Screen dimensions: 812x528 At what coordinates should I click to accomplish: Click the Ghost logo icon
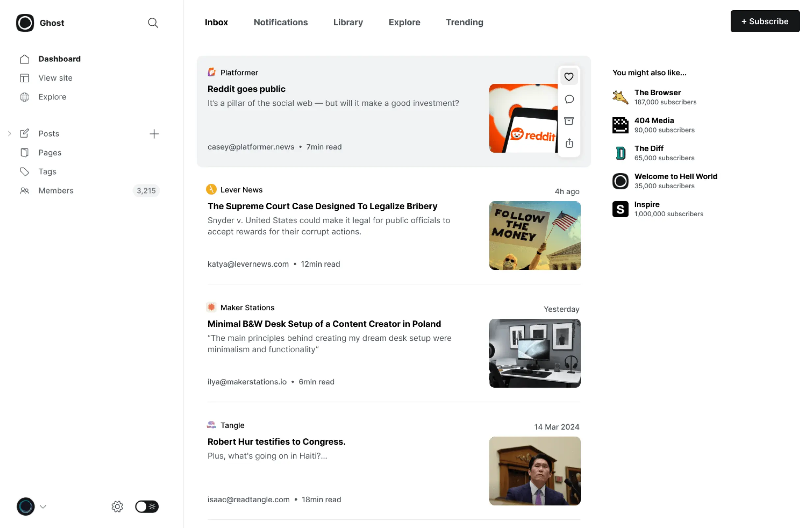(25, 23)
